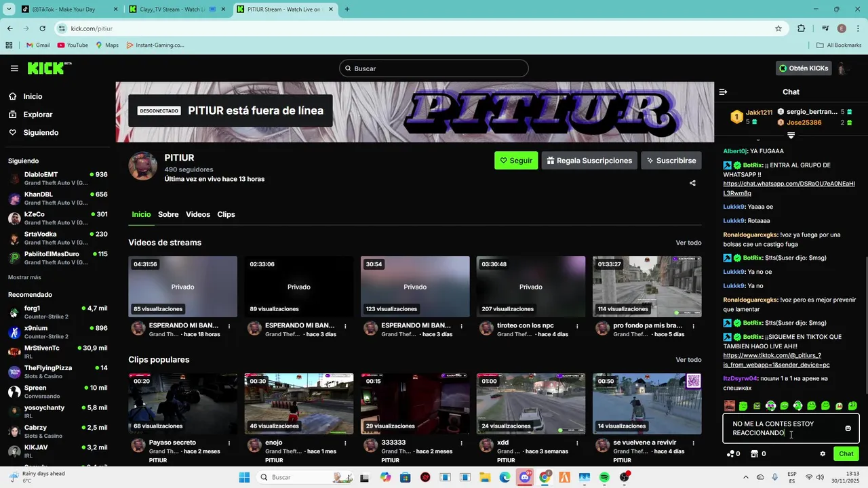Screen dimensions: 868x488
Task: Go to Inicio in the sidebar
Action: point(33,96)
